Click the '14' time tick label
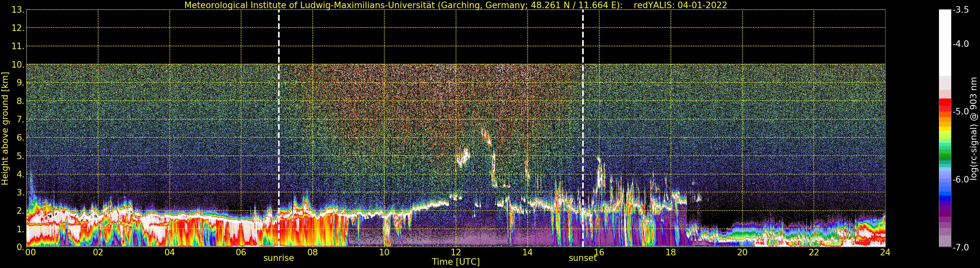Viewport: 980px width, 268px height. [x=527, y=252]
